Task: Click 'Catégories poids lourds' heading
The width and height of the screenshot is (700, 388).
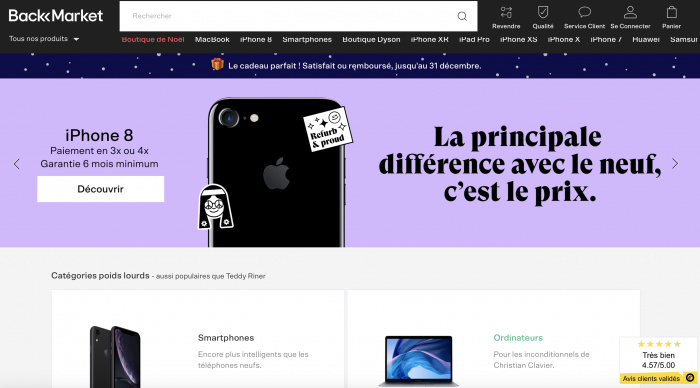Action: (x=100, y=275)
